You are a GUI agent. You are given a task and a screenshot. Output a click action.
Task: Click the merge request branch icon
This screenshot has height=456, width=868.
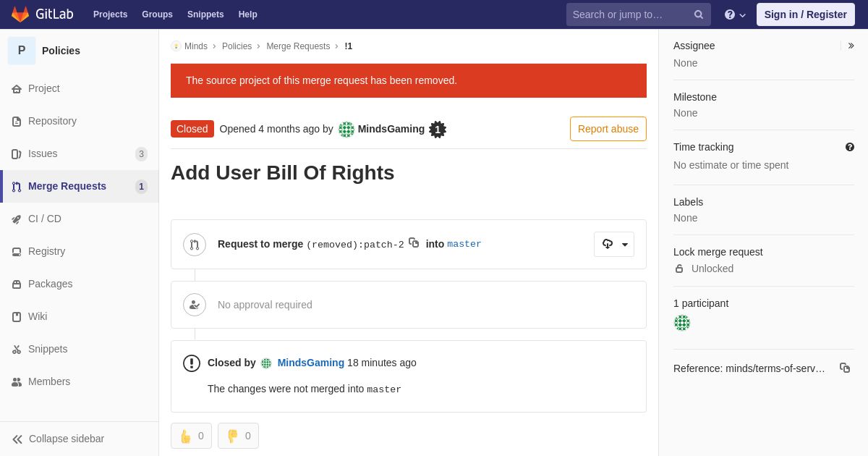[x=195, y=245]
